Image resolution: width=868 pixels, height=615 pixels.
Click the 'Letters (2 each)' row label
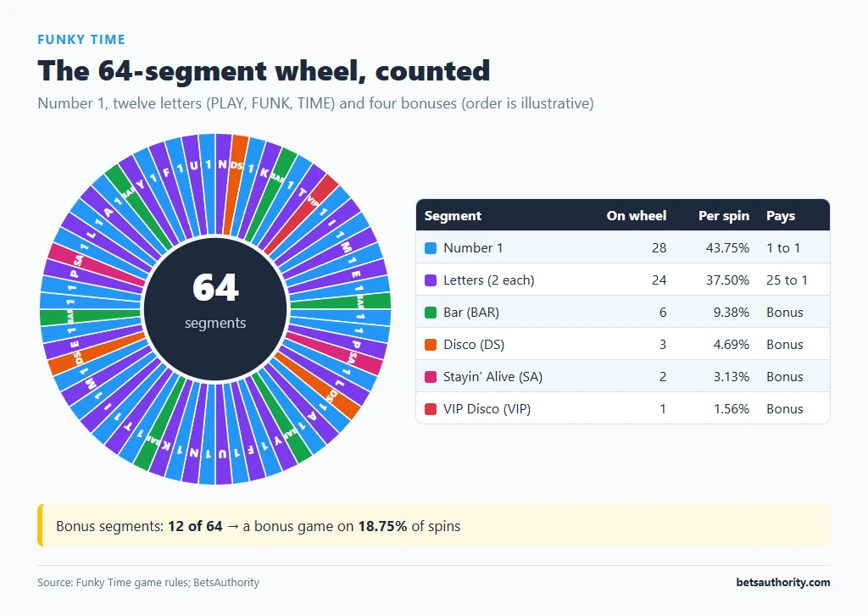pyautogui.click(x=489, y=280)
